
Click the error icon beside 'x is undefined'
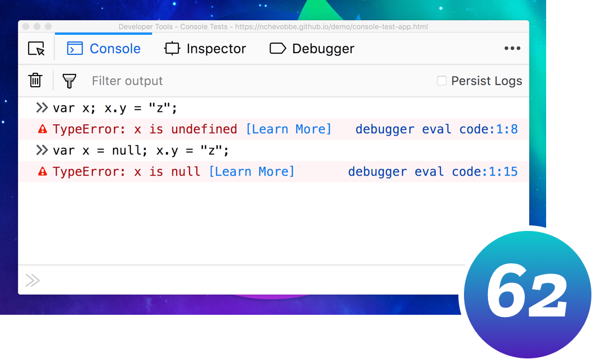43,129
